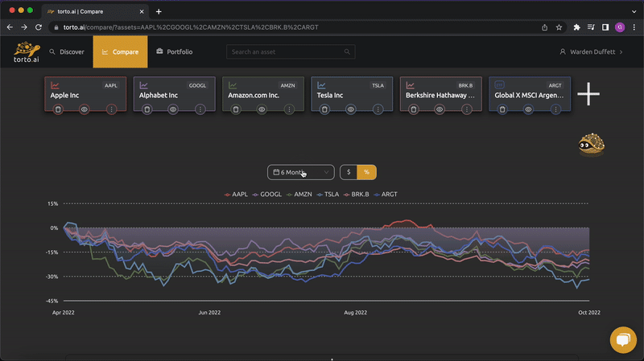The width and height of the screenshot is (644, 361).
Task: Click the Berkshire Hathaway chart icon
Action: (410, 85)
